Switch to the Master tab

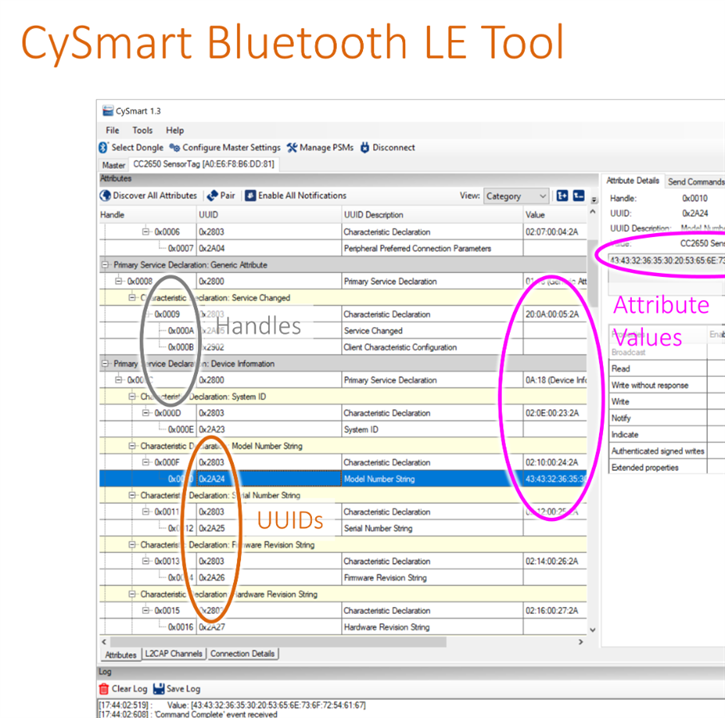pyautogui.click(x=113, y=165)
